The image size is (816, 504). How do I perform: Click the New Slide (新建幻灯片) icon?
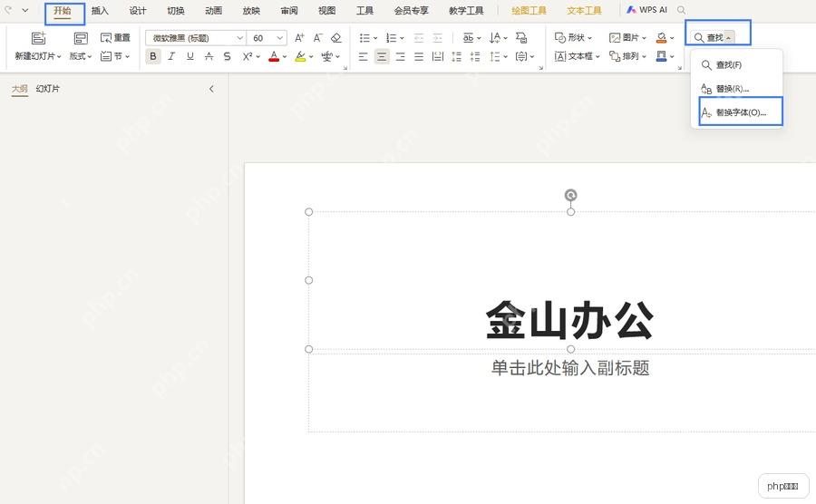[x=38, y=38]
